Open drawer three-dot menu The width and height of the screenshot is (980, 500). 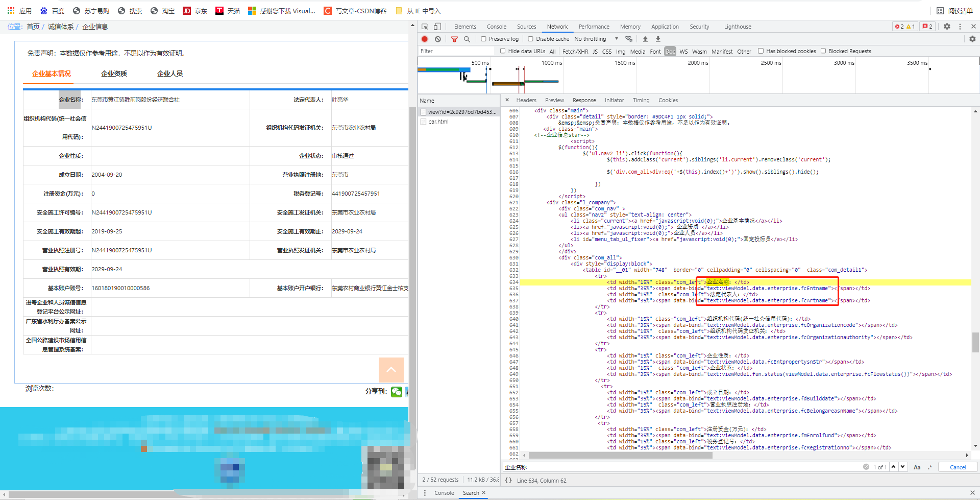coord(425,493)
